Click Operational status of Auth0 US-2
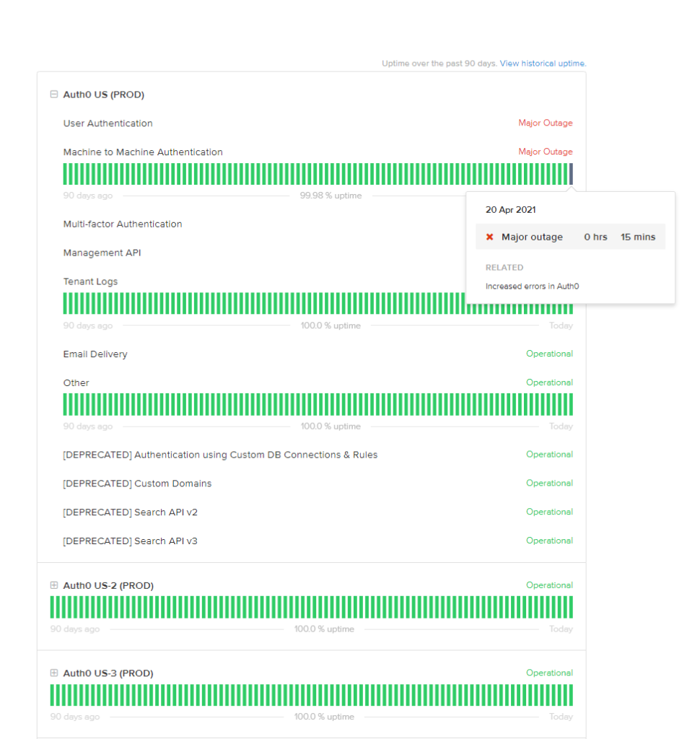 click(x=549, y=585)
